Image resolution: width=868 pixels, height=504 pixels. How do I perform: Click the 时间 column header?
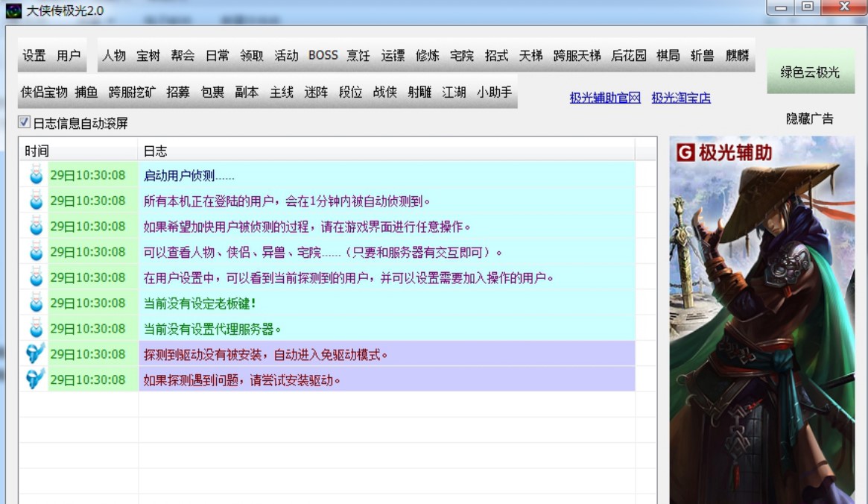37,151
